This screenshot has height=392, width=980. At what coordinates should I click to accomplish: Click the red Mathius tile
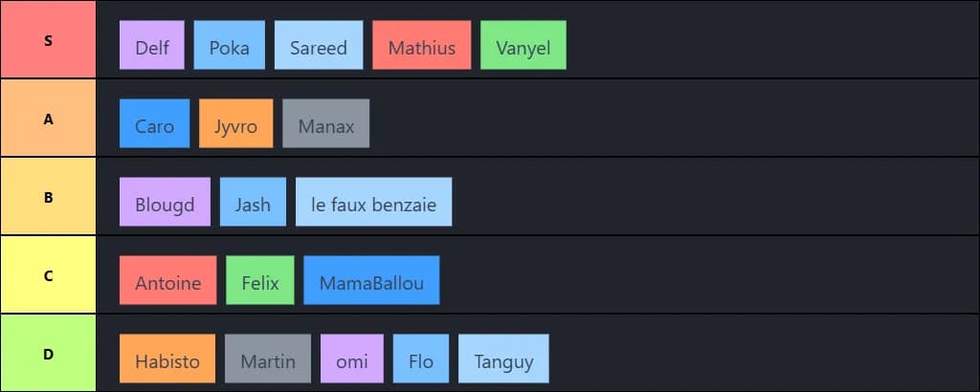click(422, 45)
